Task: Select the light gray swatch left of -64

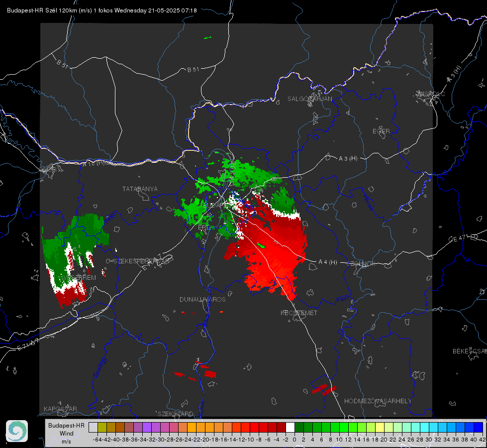Action: tap(93, 427)
